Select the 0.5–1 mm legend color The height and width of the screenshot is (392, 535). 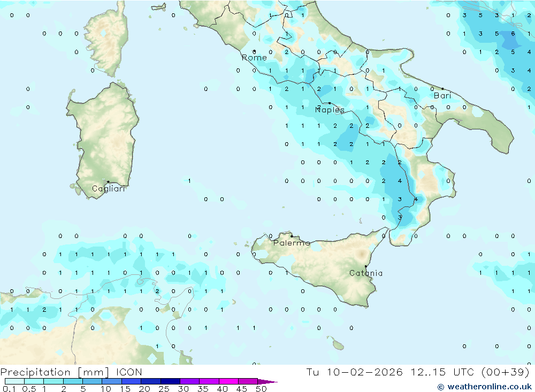pos(34,381)
